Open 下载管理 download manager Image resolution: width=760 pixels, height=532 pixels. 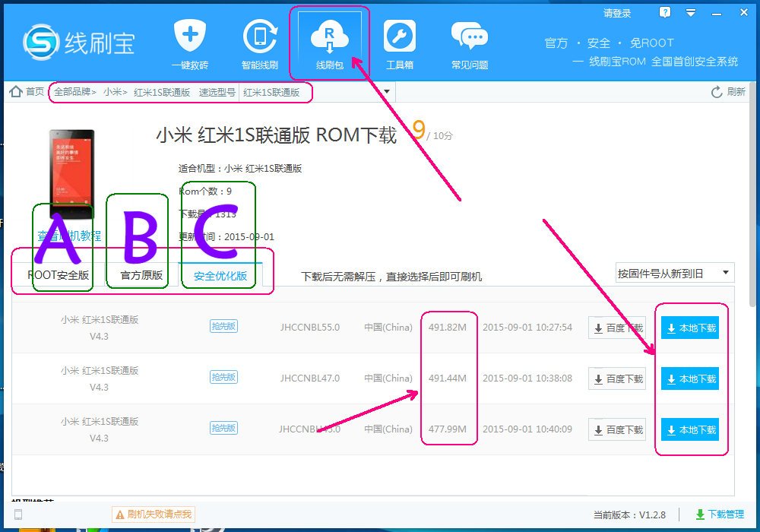point(720,514)
